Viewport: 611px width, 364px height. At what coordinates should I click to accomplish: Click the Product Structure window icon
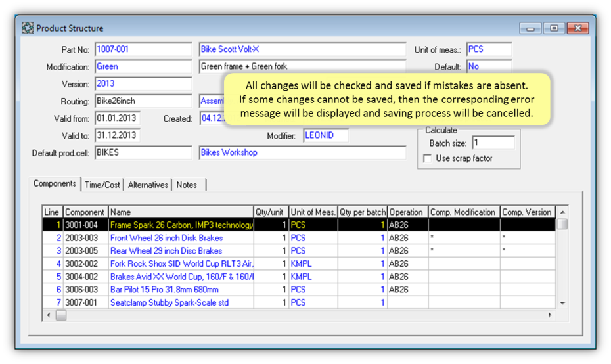pyautogui.click(x=28, y=28)
